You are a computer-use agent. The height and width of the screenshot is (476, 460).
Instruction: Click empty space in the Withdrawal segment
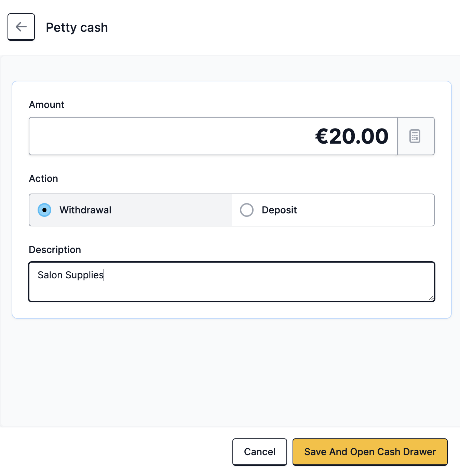pyautogui.click(x=171, y=210)
